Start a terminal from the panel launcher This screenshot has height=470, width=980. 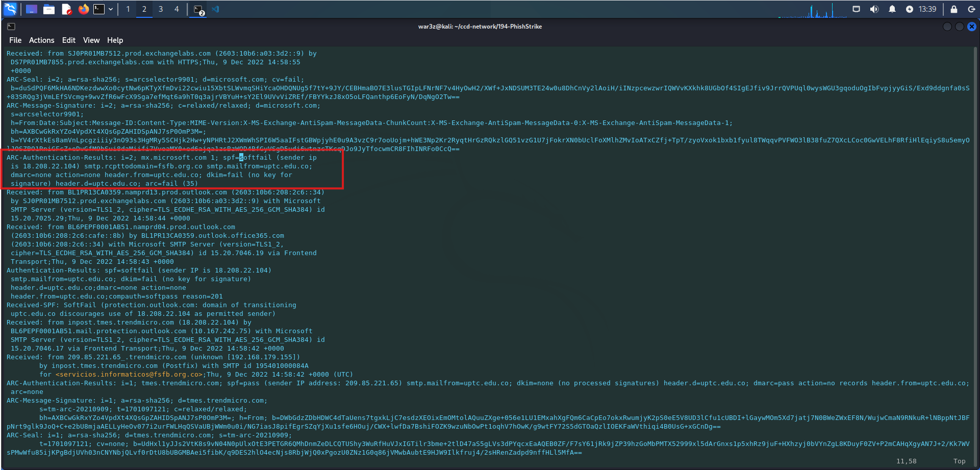point(99,9)
